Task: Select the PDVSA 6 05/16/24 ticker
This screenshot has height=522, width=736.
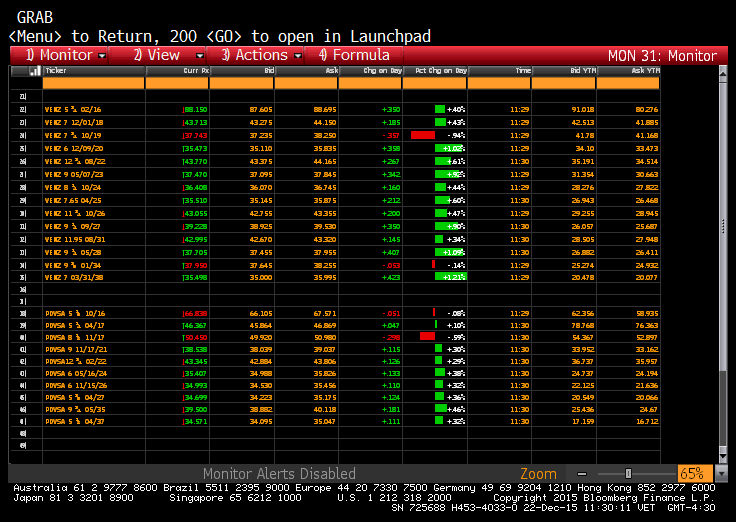Action: point(76,374)
